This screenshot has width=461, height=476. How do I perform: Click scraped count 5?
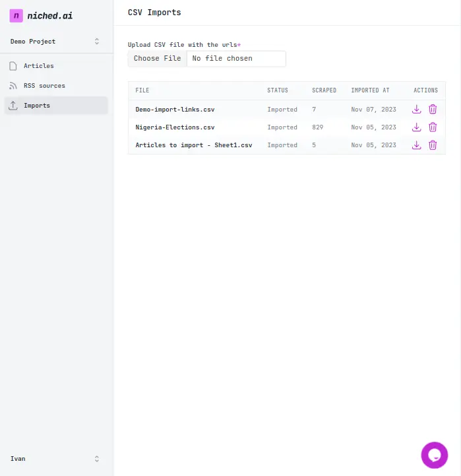click(x=314, y=145)
